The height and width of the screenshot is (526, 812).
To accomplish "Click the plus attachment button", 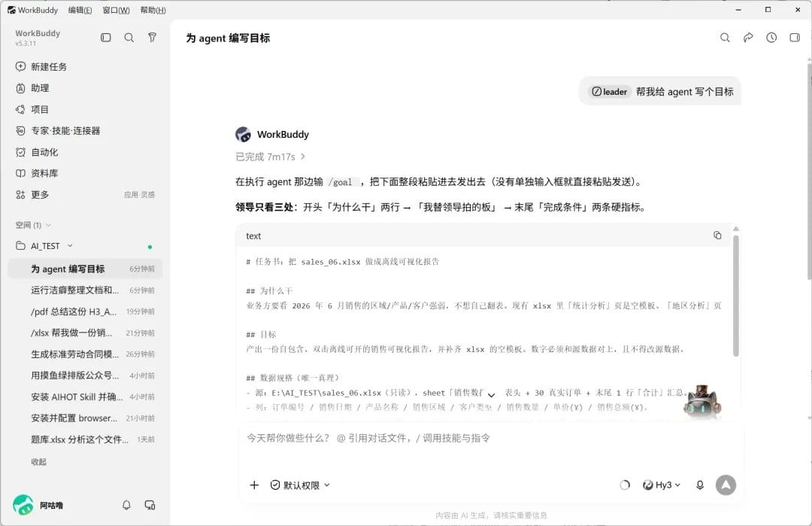I will tap(254, 485).
